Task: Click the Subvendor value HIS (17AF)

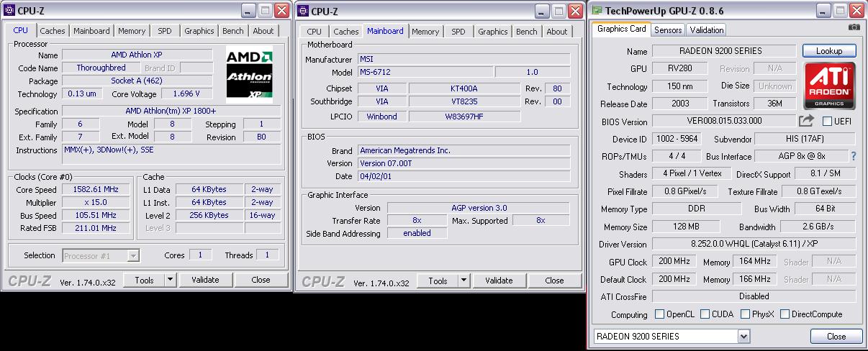Action: [x=805, y=139]
